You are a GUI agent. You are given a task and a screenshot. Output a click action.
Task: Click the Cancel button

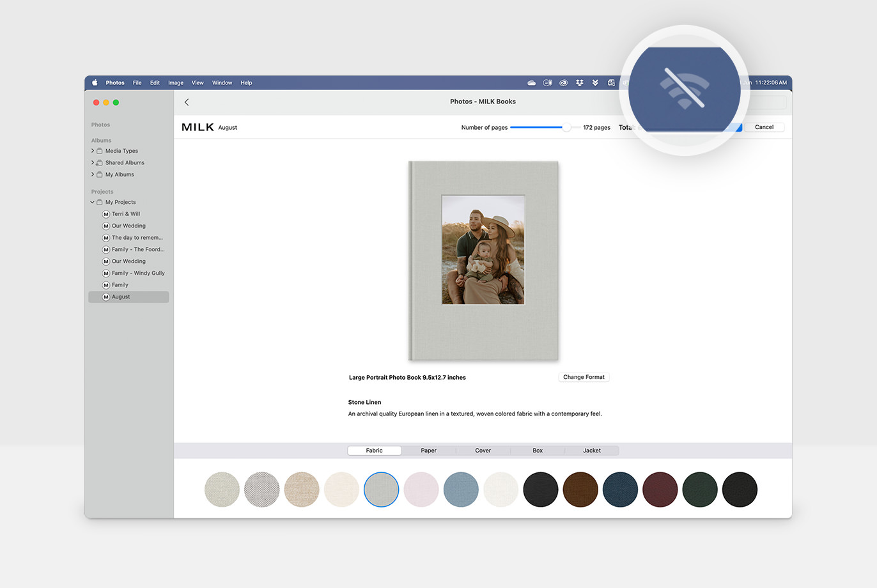[x=764, y=127]
